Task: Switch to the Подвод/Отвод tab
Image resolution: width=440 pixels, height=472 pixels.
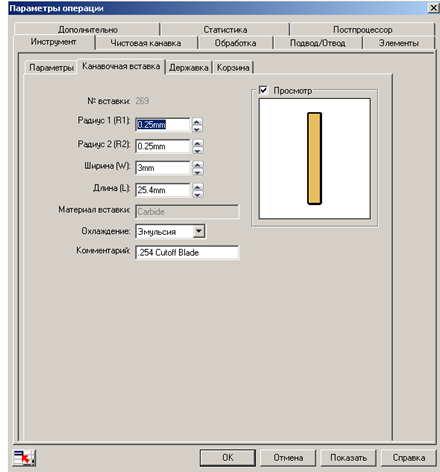Action: (x=317, y=43)
